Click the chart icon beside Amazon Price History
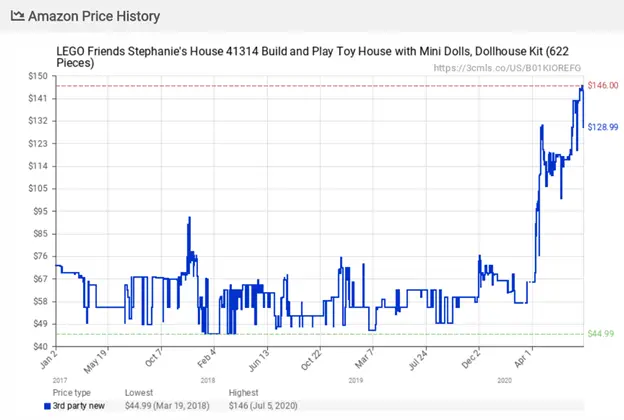The image size is (624, 420). coord(17,16)
